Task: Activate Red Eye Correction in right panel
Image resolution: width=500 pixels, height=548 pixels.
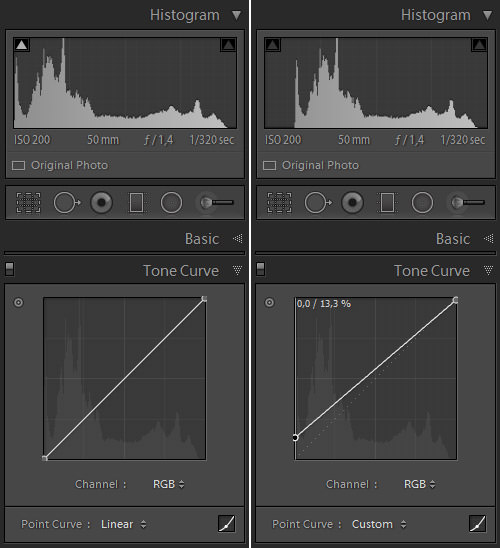Action: pos(352,202)
